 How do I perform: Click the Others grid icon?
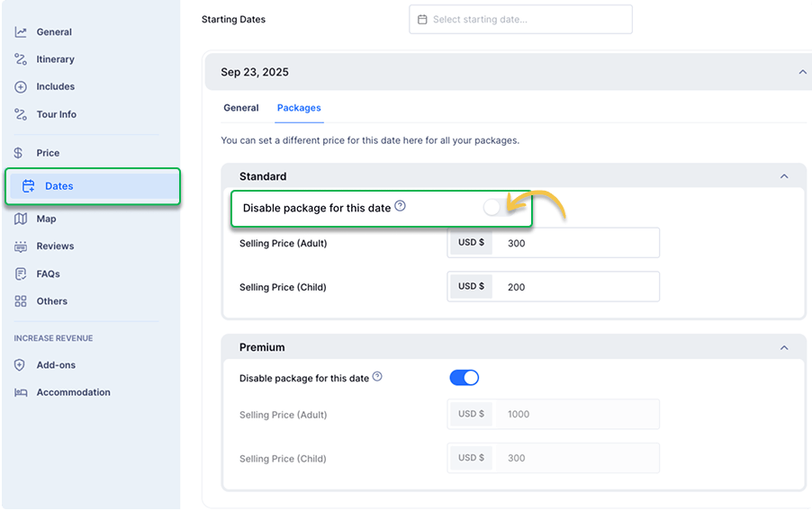pyautogui.click(x=21, y=301)
